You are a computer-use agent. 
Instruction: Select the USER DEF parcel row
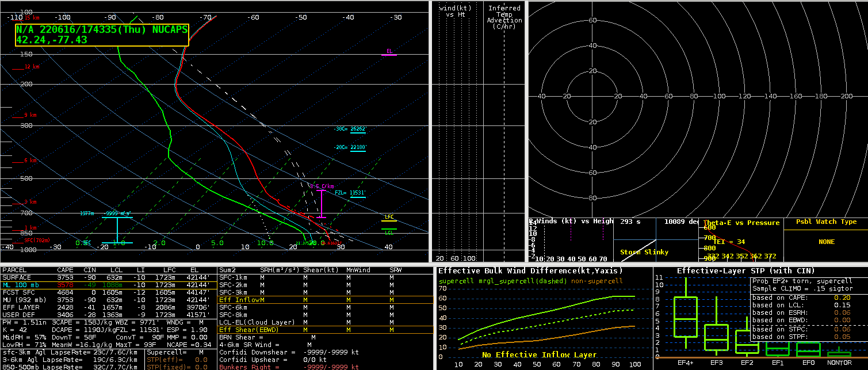tap(108, 315)
